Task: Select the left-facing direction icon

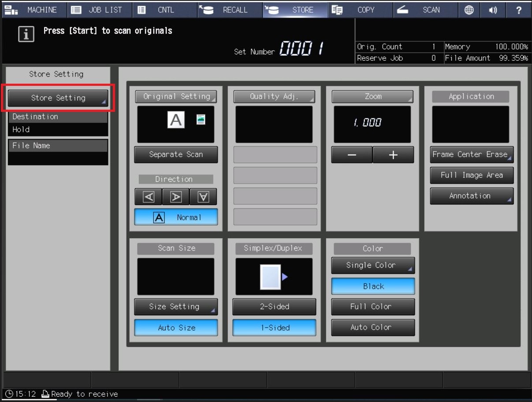Action: [149, 197]
